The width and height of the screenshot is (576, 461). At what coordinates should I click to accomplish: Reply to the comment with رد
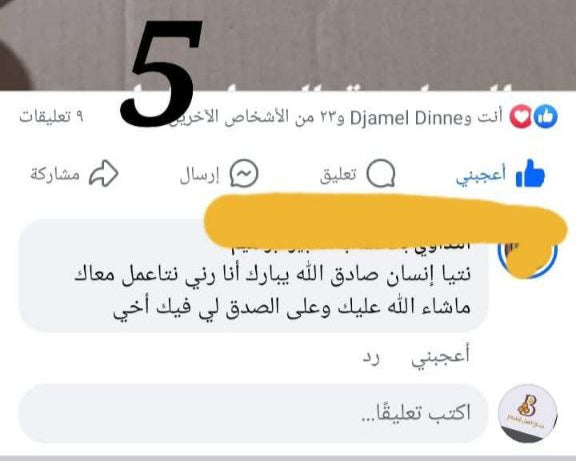pyautogui.click(x=371, y=357)
